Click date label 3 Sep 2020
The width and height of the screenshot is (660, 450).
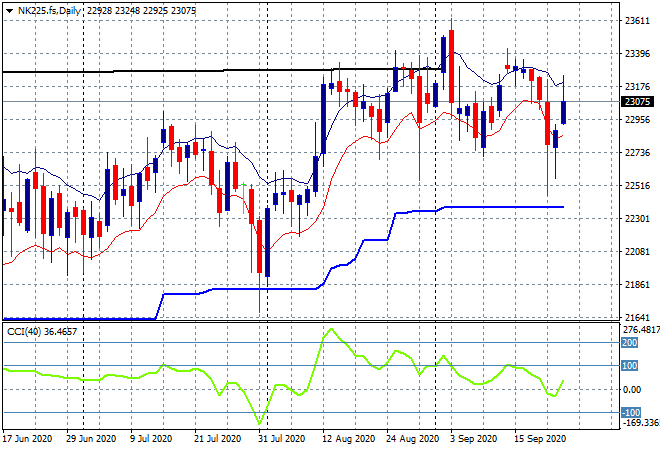coord(474,439)
